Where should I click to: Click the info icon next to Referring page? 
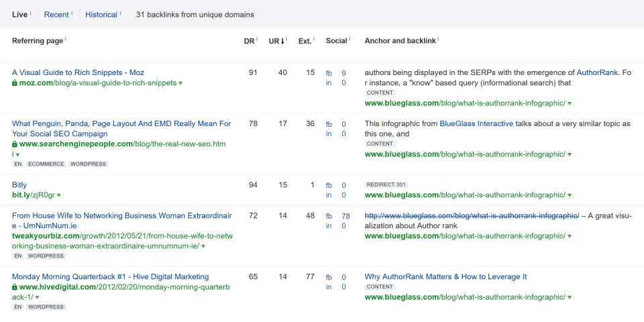point(66,39)
